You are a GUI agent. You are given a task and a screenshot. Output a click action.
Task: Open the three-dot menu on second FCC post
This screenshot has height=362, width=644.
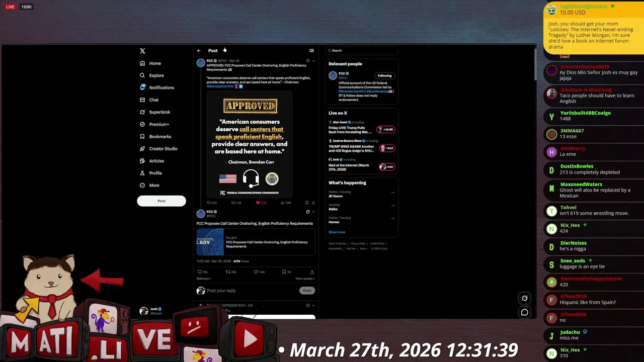click(313, 212)
